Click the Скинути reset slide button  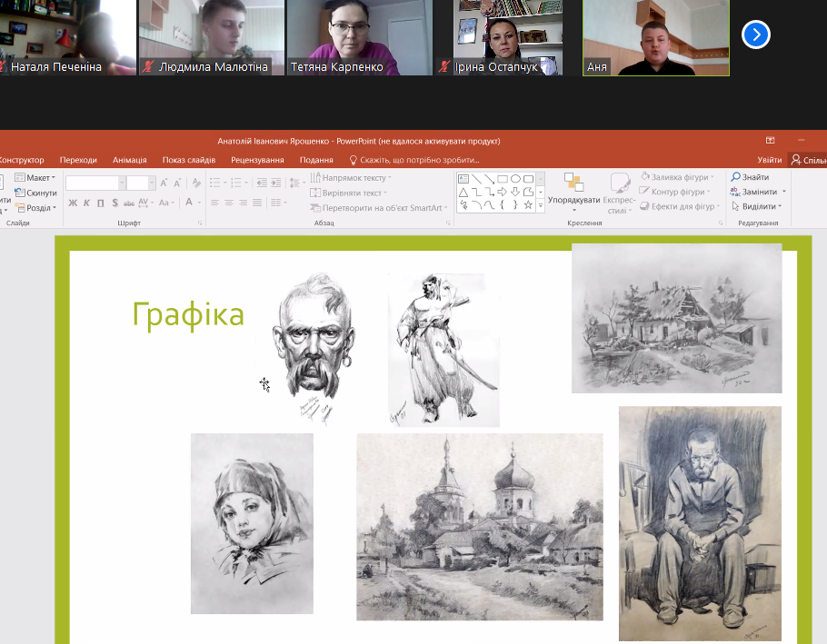(35, 193)
